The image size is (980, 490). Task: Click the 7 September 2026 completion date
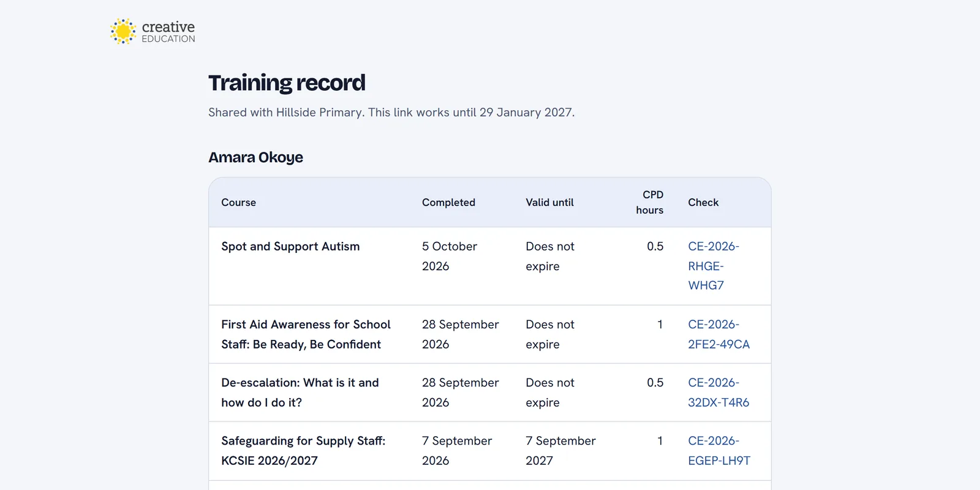coord(457,451)
